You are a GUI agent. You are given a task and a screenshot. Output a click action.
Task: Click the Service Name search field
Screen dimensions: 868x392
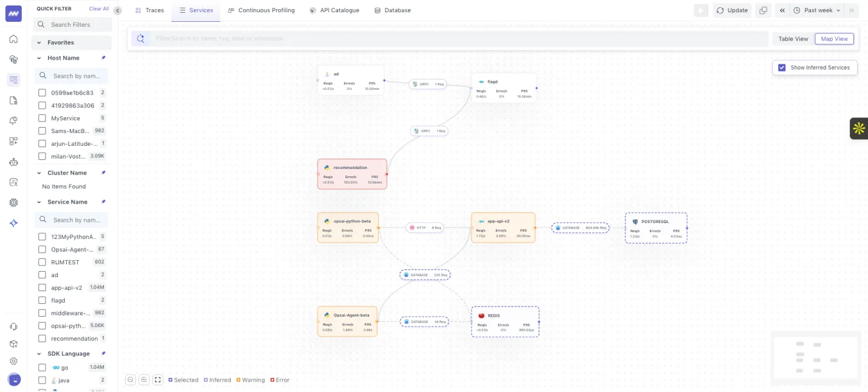[x=72, y=220]
